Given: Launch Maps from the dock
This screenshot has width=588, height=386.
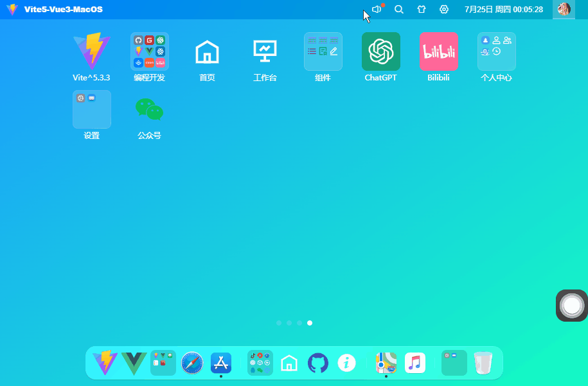Looking at the screenshot, I should 386,363.
